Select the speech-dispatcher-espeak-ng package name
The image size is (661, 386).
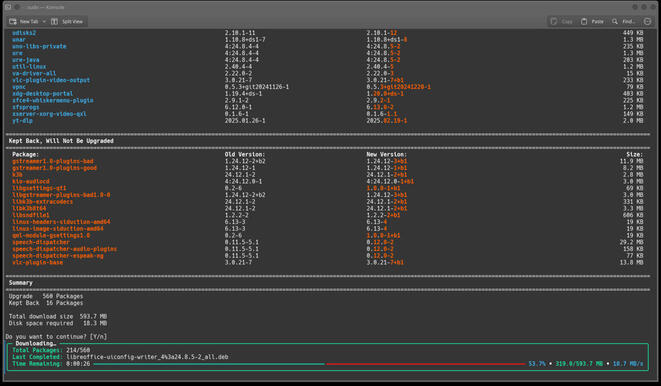[58, 255]
